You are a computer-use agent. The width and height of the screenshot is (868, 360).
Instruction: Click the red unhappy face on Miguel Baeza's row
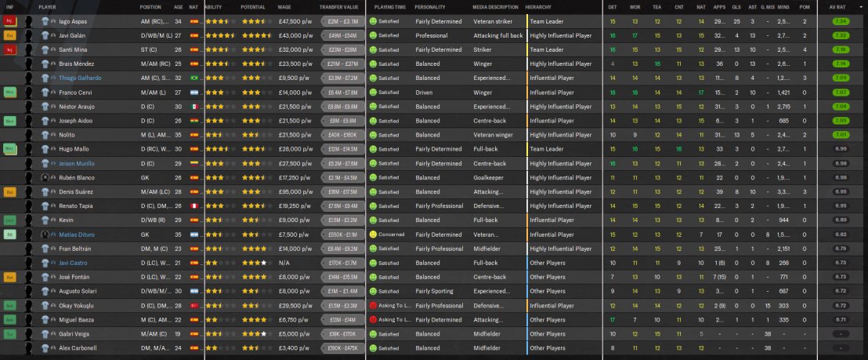[x=373, y=319]
